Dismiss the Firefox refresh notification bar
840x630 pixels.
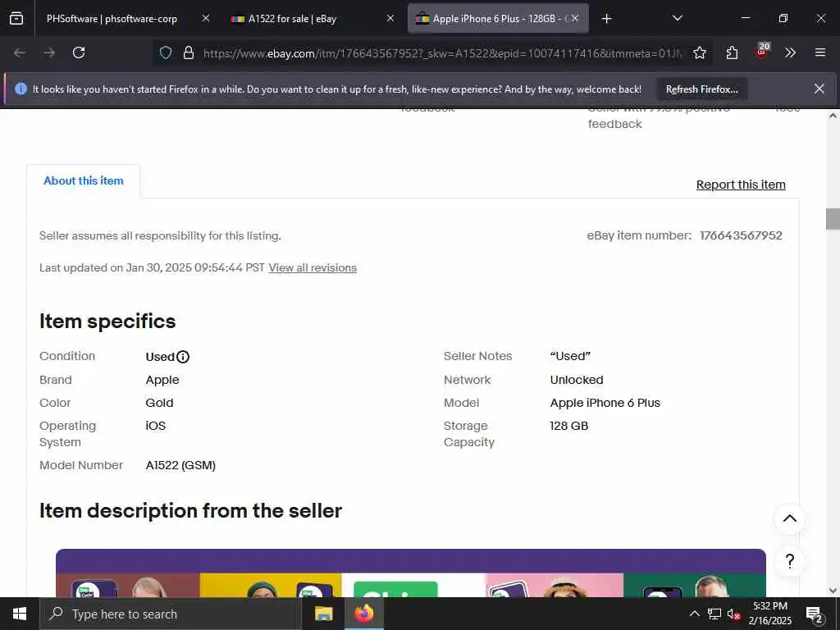click(819, 89)
